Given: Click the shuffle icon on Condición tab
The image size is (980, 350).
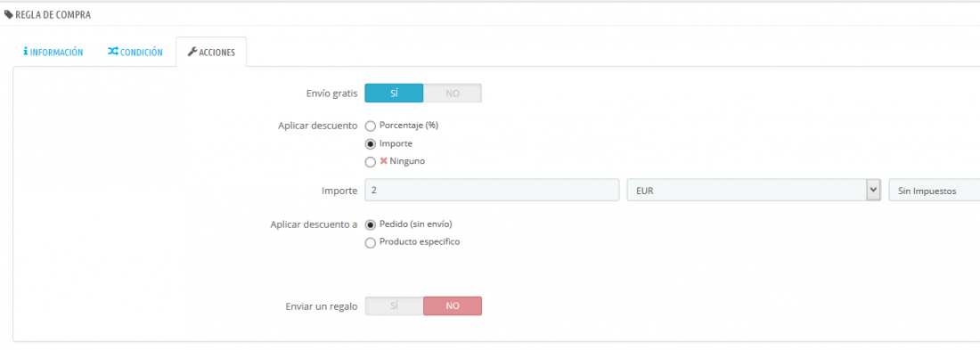Looking at the screenshot, I should 112,52.
